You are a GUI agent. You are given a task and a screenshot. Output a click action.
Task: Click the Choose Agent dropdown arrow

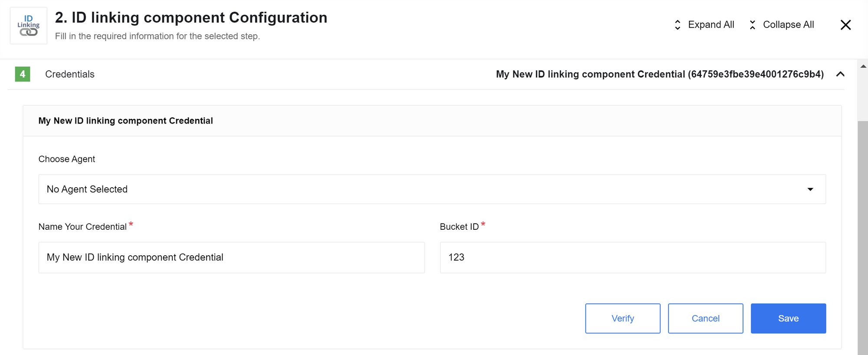tap(810, 189)
